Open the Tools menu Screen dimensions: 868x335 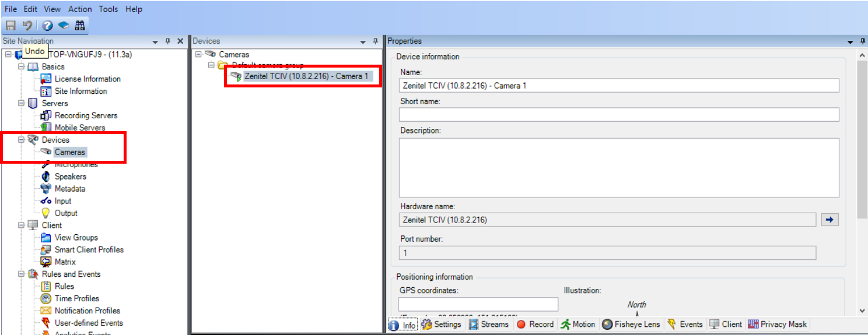[108, 9]
